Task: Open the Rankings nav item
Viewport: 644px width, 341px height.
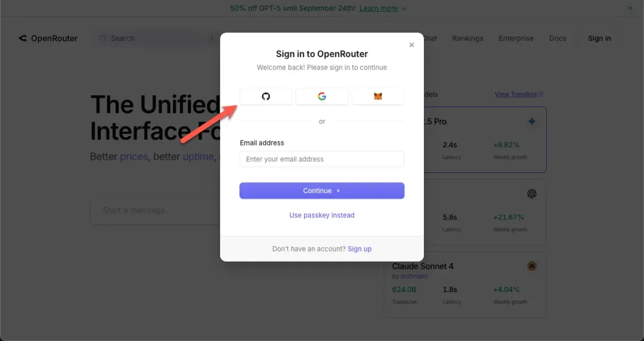Action: point(467,38)
